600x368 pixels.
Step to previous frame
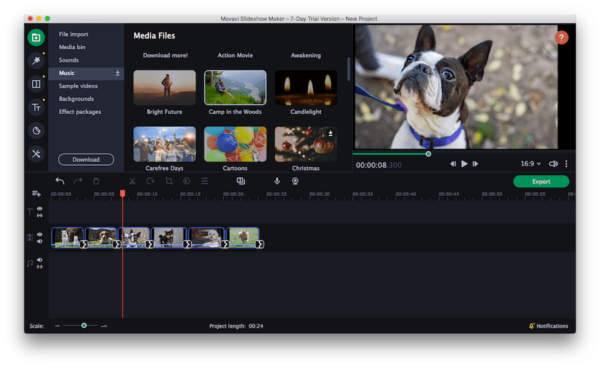(x=453, y=164)
